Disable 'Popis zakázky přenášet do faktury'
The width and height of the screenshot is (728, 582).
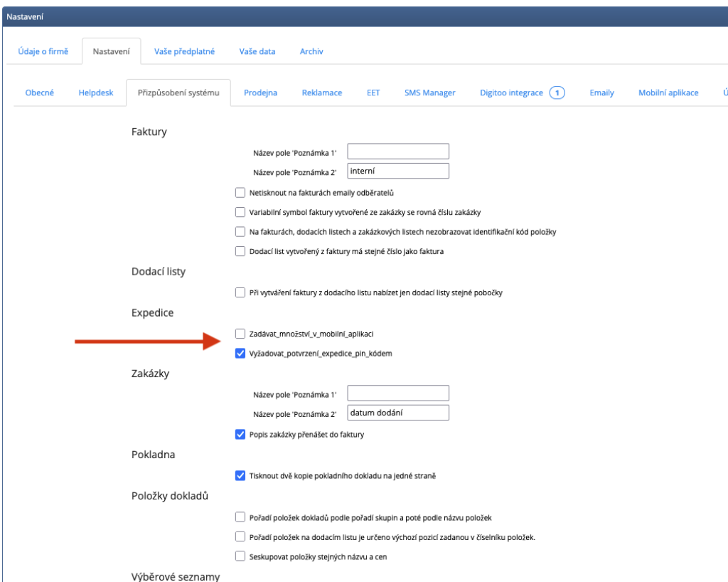pos(240,435)
